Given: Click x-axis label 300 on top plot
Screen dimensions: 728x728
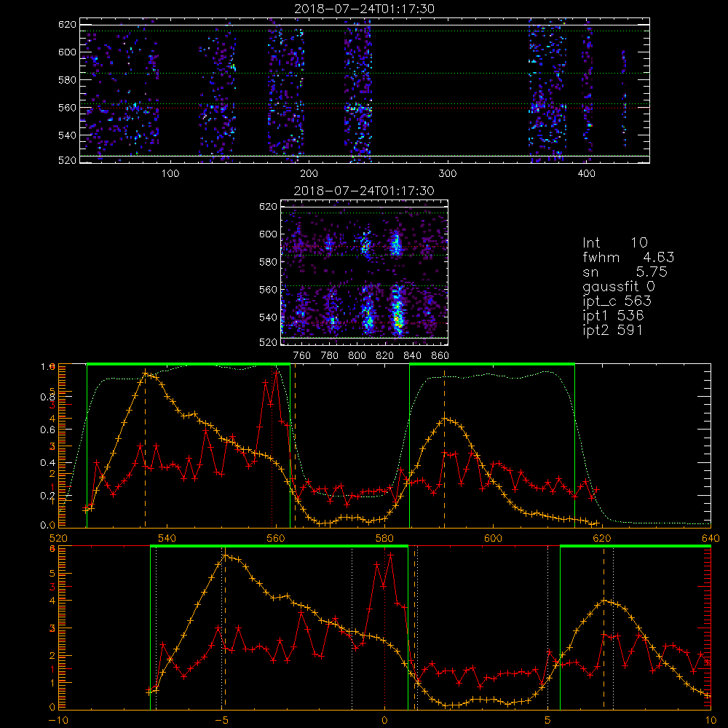Looking at the screenshot, I should [448, 174].
